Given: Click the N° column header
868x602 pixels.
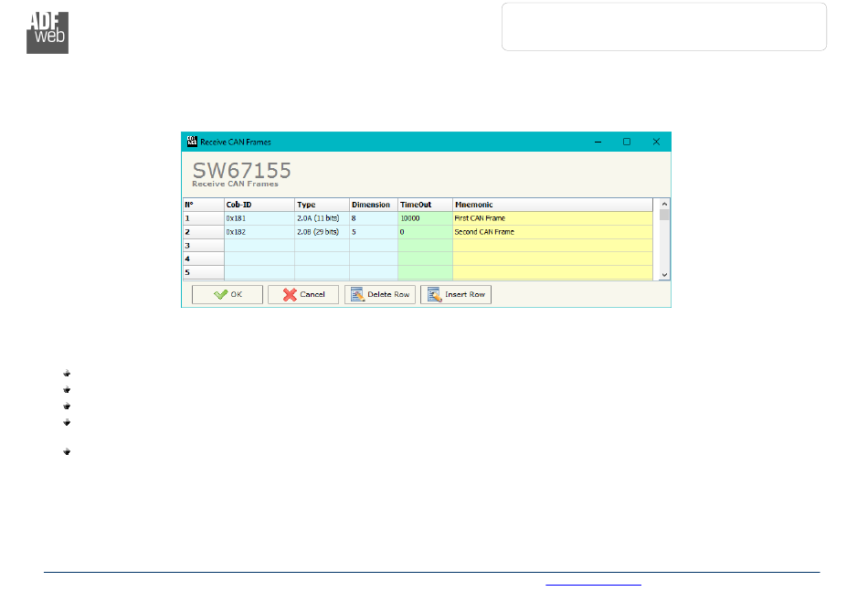Looking at the screenshot, I should point(203,205).
